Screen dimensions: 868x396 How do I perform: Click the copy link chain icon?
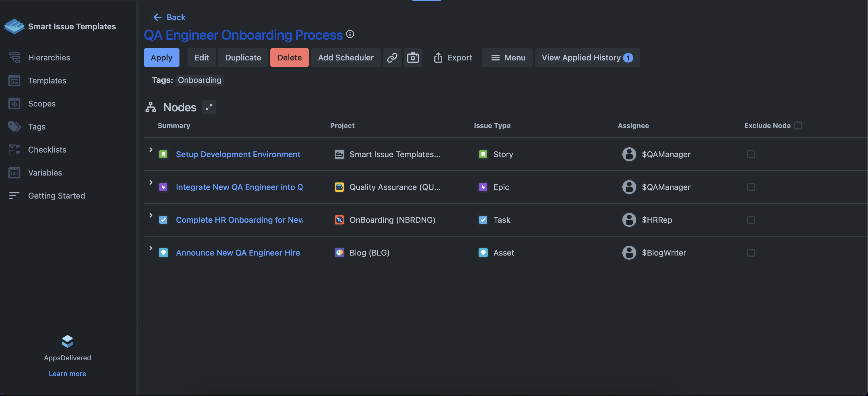point(392,58)
